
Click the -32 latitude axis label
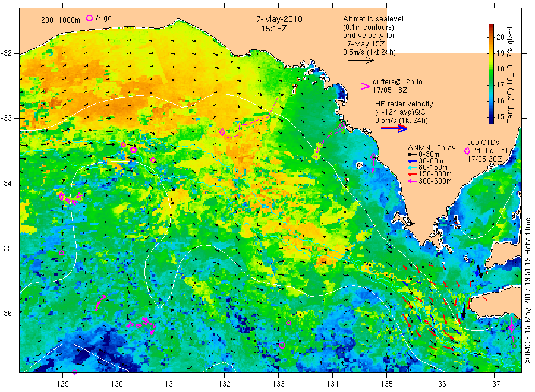tap(6, 53)
